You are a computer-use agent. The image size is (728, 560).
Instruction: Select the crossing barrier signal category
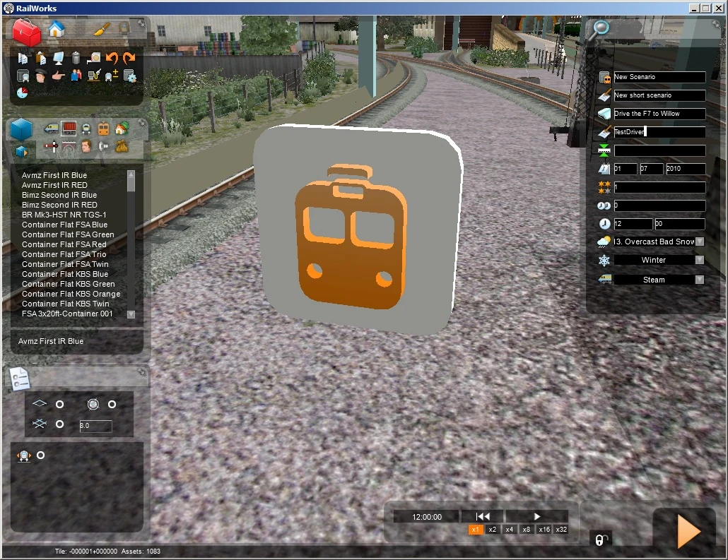[51, 147]
